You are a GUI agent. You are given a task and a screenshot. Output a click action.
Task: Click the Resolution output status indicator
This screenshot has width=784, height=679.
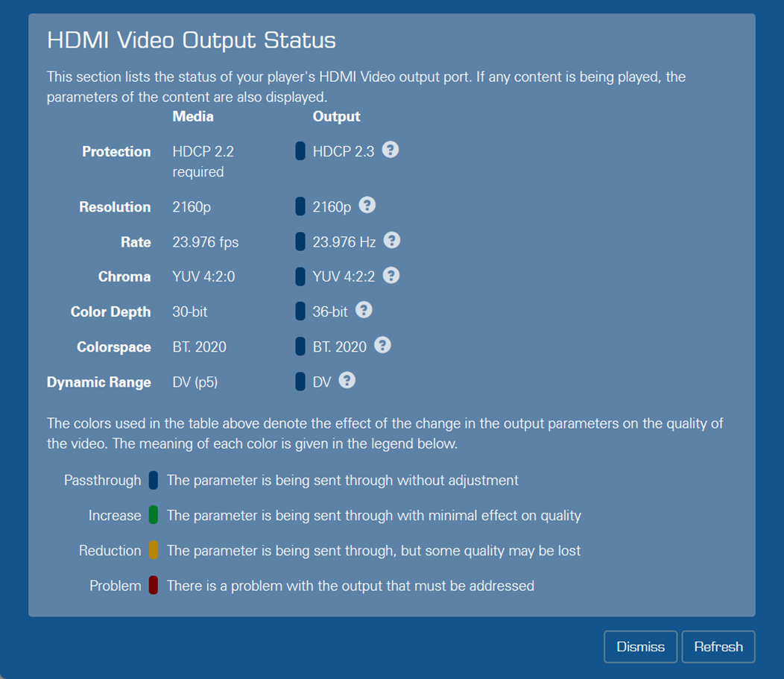click(300, 206)
